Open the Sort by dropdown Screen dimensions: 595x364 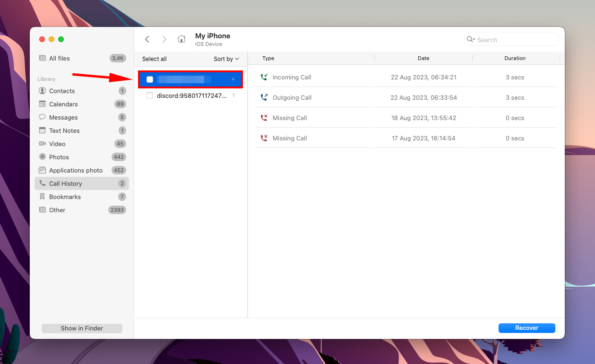point(226,59)
